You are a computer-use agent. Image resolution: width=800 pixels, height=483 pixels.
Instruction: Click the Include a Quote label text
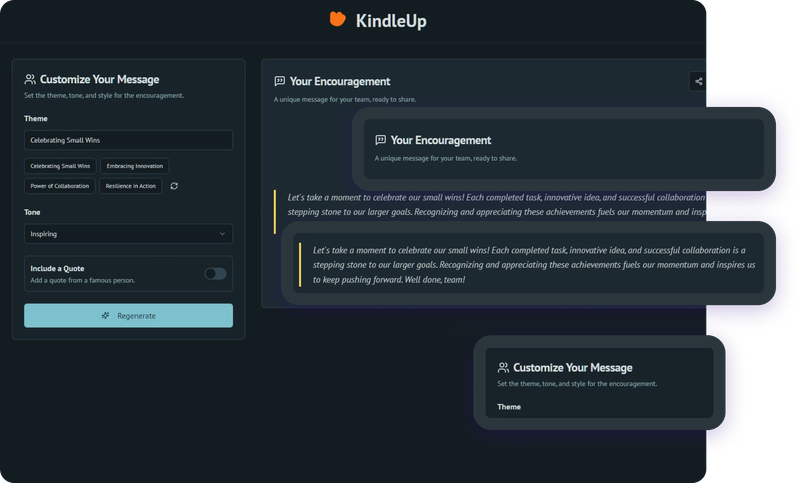pyautogui.click(x=59, y=268)
